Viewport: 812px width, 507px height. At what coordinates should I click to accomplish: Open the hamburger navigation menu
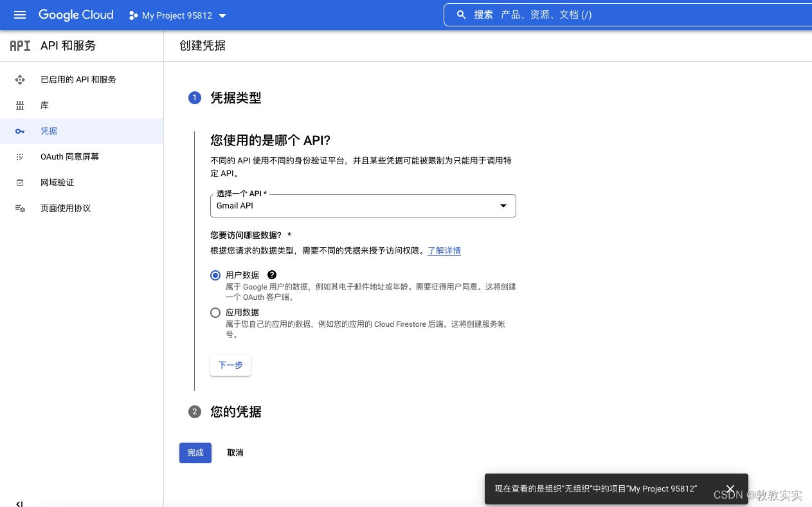tap(20, 15)
